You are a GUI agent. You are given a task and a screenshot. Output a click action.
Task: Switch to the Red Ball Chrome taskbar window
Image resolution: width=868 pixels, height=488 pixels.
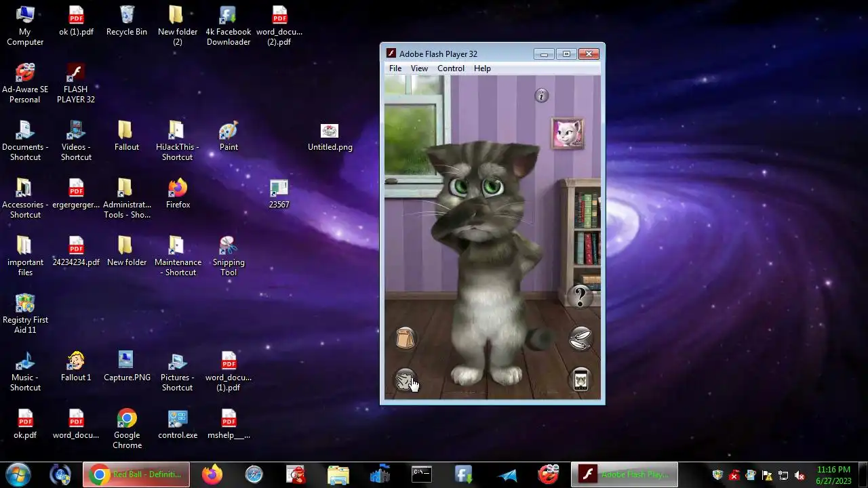137,474
